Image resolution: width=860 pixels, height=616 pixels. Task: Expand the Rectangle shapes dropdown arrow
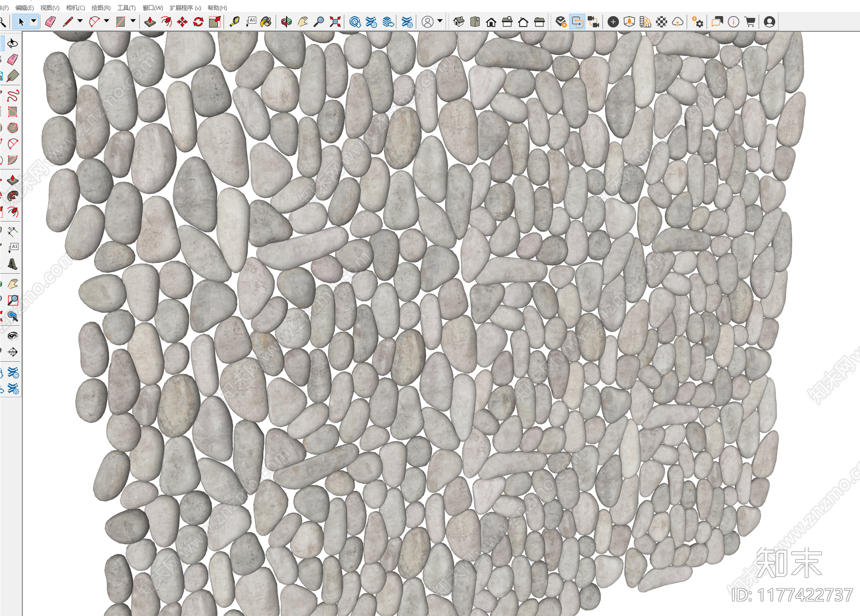point(133,22)
